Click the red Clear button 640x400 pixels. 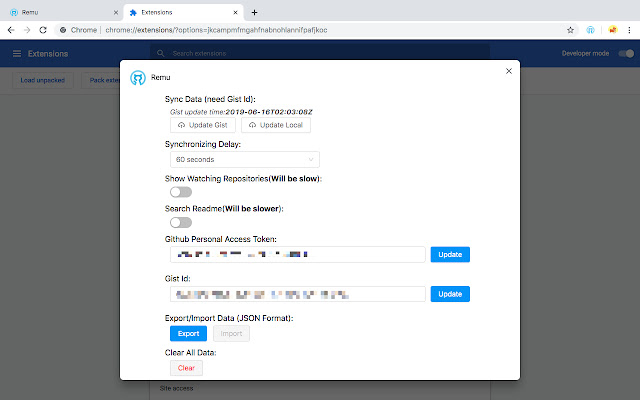coord(187,368)
